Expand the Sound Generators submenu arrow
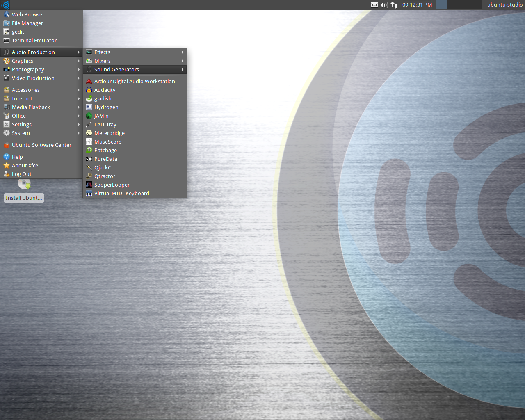This screenshot has height=420, width=525. [x=183, y=69]
